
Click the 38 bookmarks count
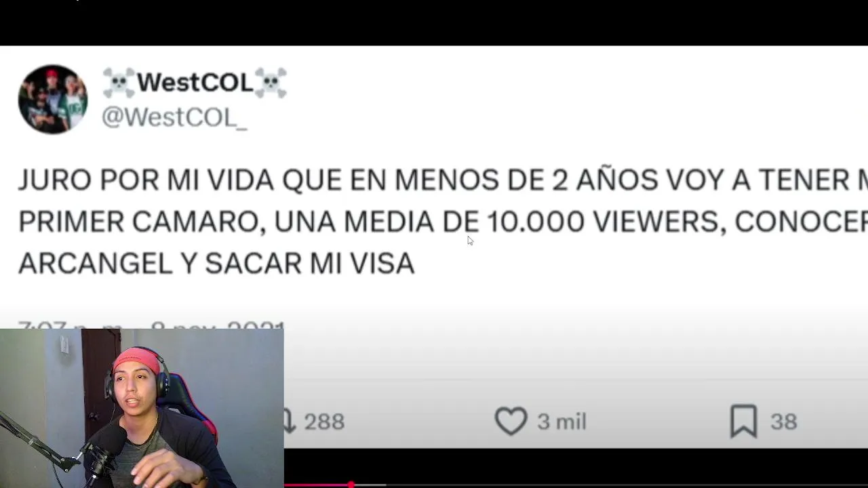pyautogui.click(x=783, y=422)
